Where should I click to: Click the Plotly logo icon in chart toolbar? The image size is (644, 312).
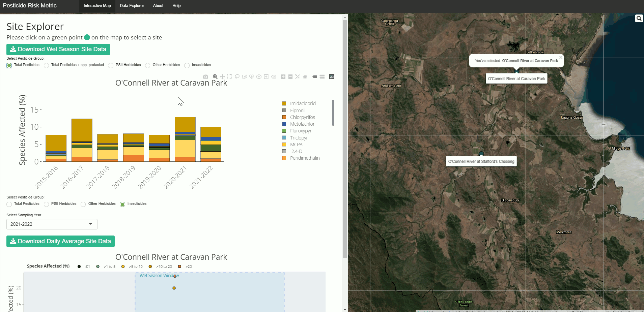point(332,77)
